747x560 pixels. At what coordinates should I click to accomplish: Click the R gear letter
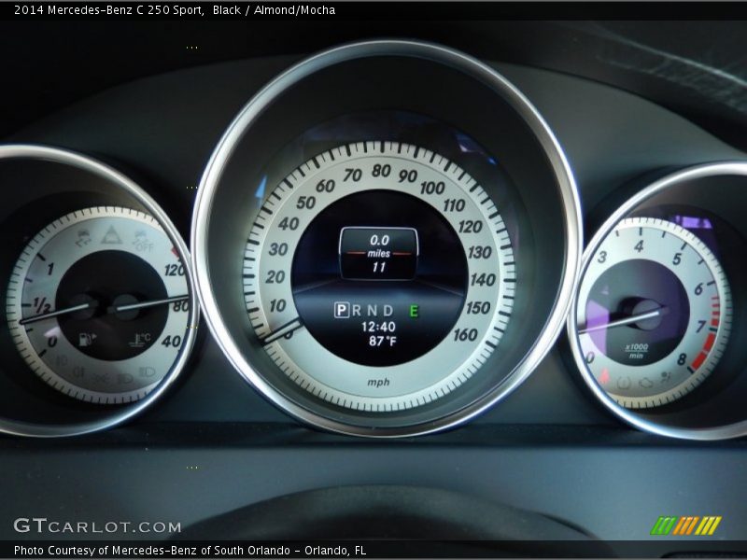pos(357,311)
